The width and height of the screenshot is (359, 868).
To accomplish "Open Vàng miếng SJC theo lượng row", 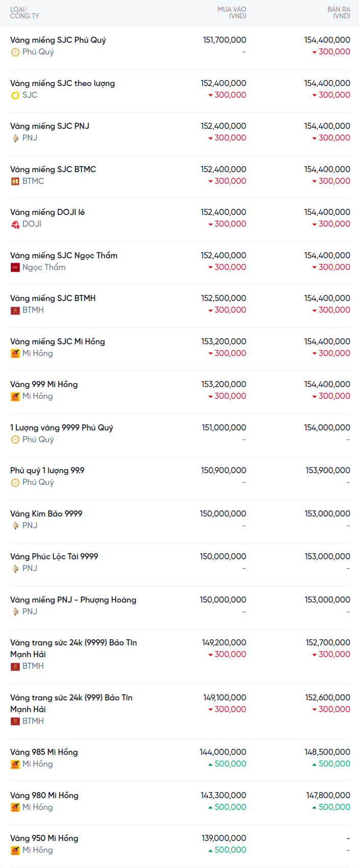I will 62,84.
